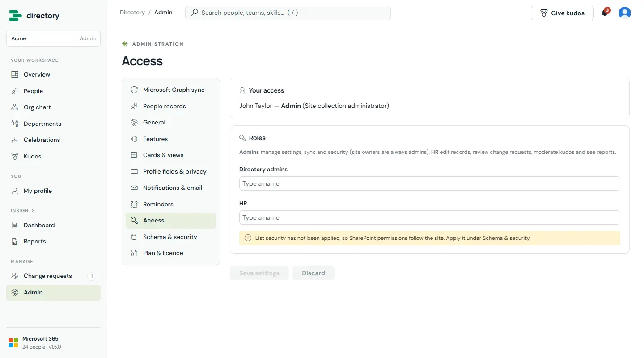Click the directory logo icon
Viewport: 644px width, 358px height.
tap(16, 16)
